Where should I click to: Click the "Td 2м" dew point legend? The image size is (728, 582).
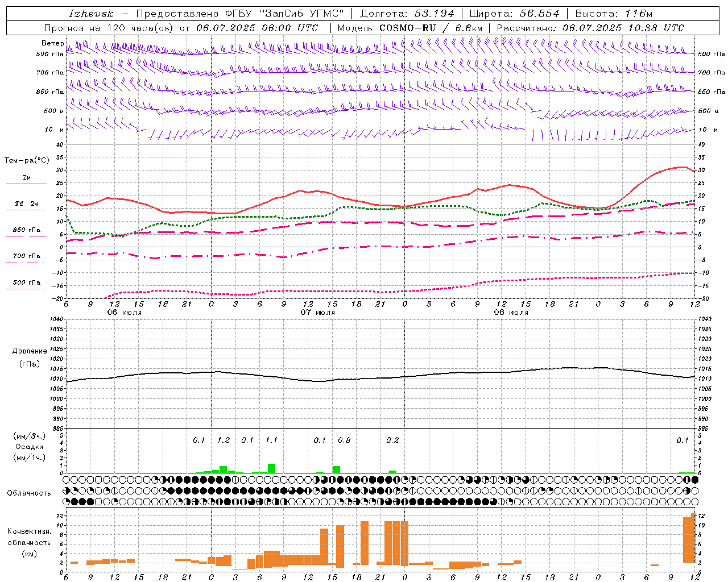[x=26, y=203]
